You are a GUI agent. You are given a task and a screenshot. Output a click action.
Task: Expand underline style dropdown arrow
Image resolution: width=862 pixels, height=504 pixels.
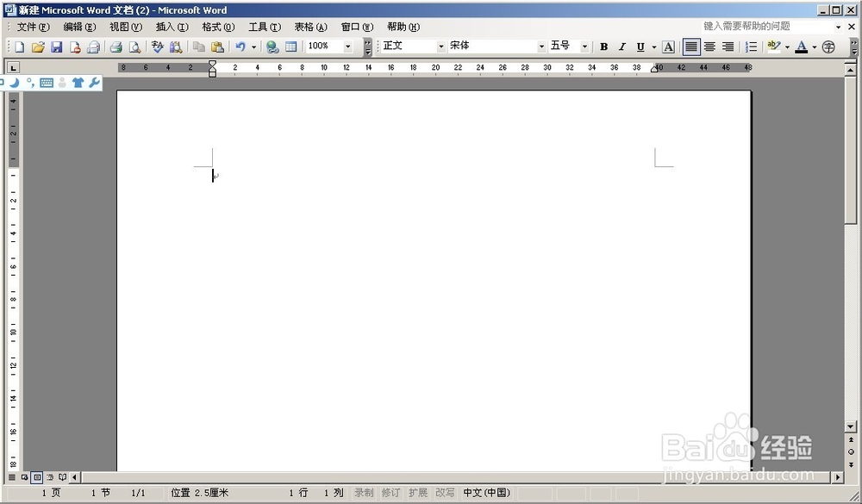coord(653,47)
